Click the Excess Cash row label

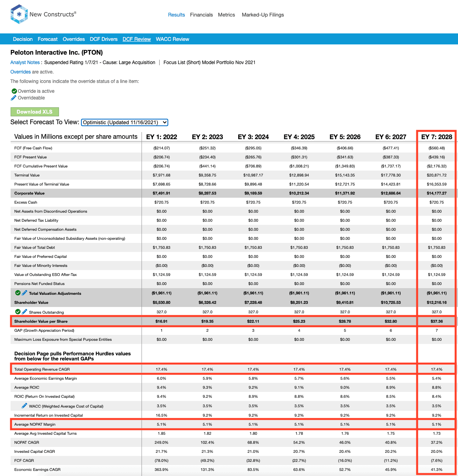coord(26,202)
